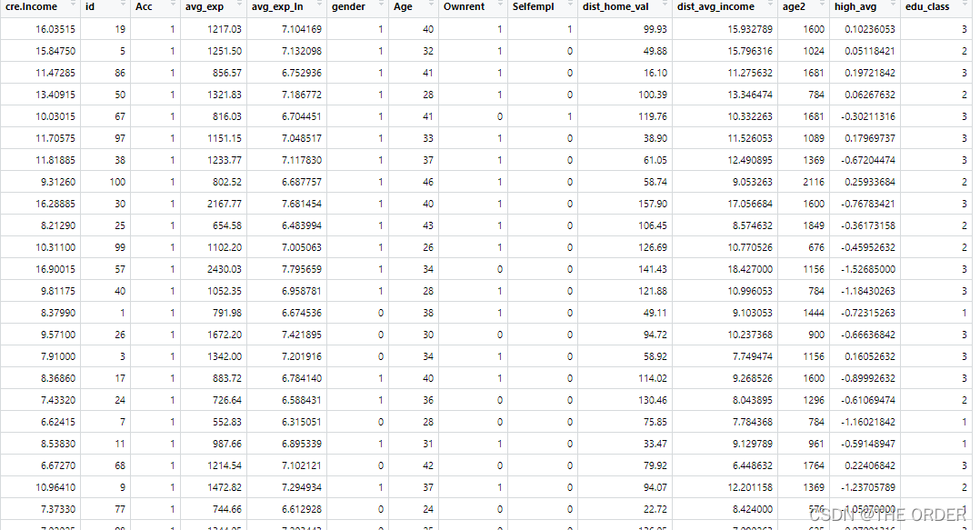Click high_avg value -0.76783421
Screen dimensions: 980x530
[868, 205]
